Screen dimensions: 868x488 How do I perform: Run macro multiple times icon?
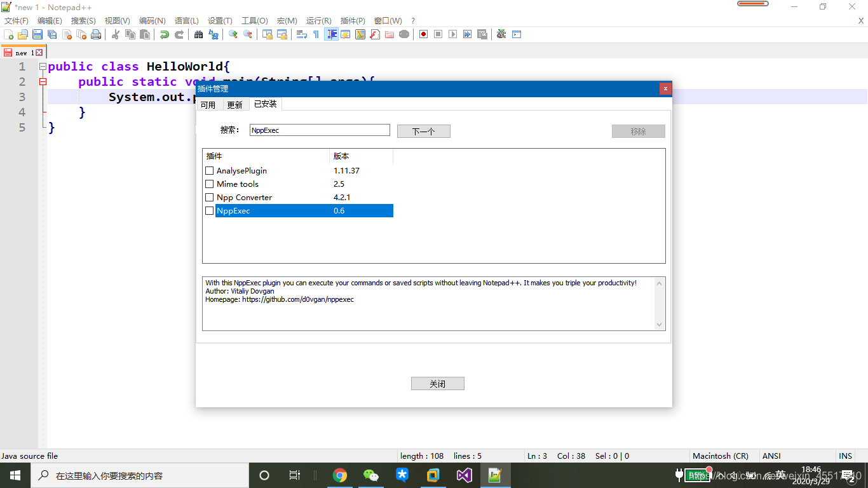tap(468, 34)
